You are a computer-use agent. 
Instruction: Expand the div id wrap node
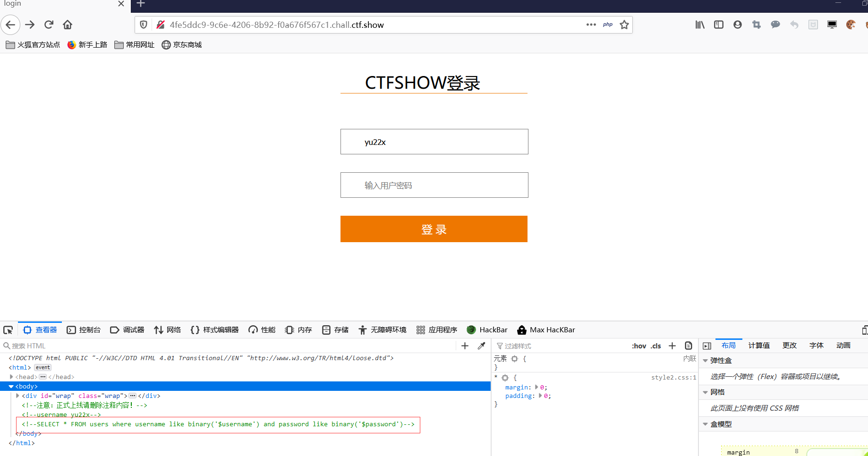18,396
